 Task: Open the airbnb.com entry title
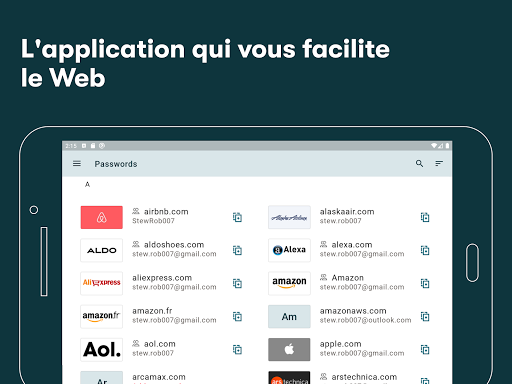pyautogui.click(x=166, y=212)
